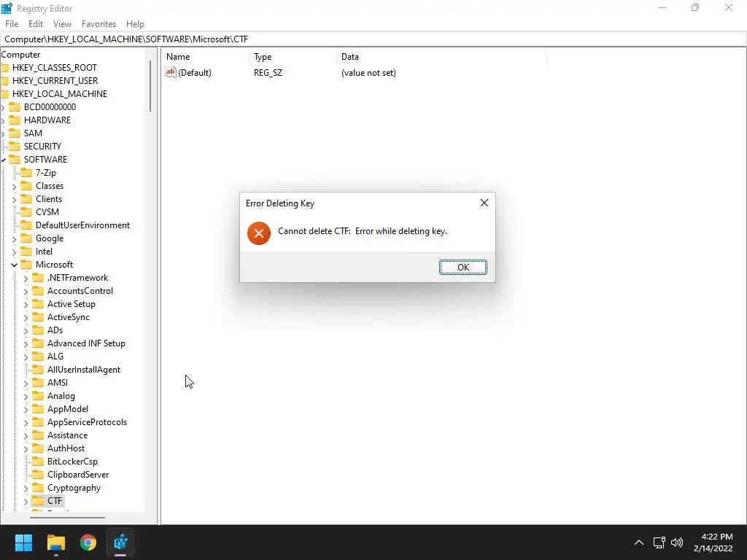
Task: Select the AccountsControl folder icon
Action: click(x=38, y=291)
